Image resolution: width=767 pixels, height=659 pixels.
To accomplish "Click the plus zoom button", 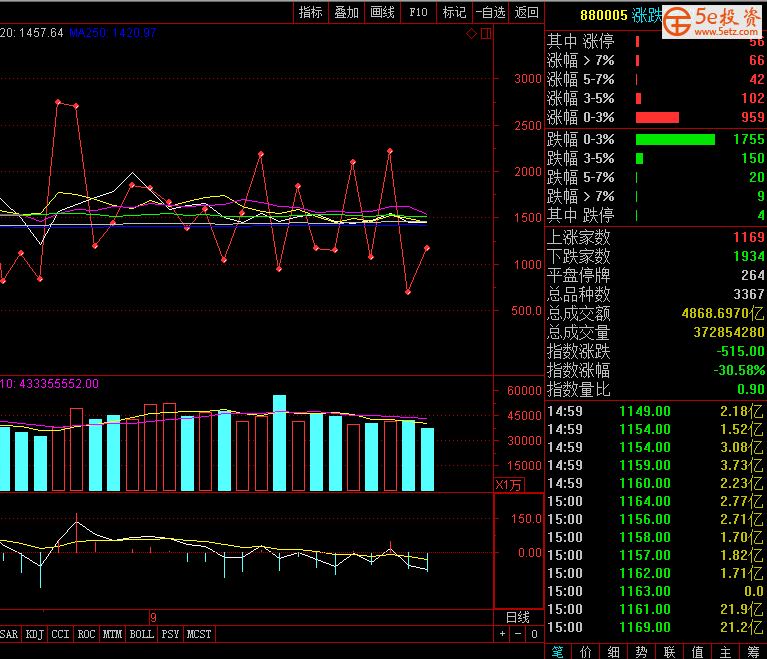I will pos(502,634).
